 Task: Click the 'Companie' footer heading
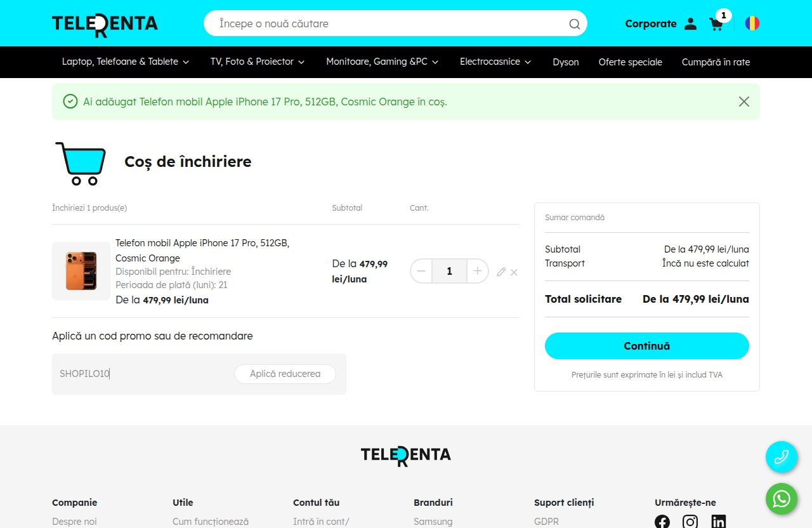tap(75, 503)
